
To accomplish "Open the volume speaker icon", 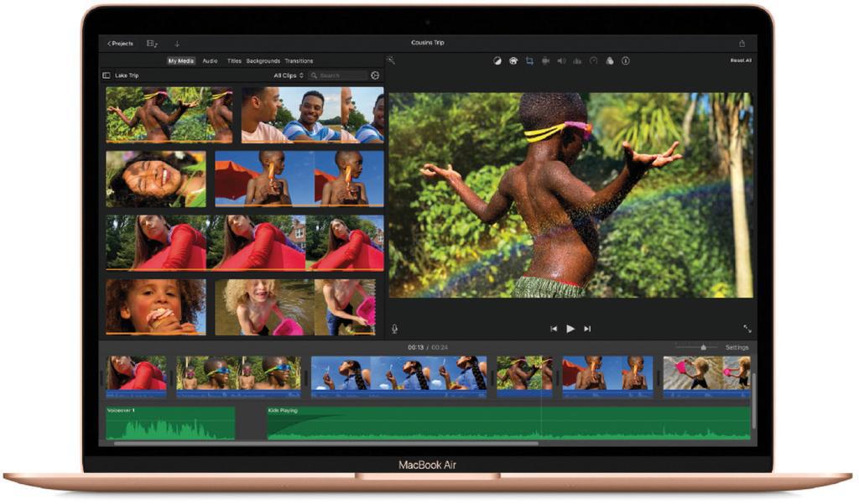I will point(561,61).
